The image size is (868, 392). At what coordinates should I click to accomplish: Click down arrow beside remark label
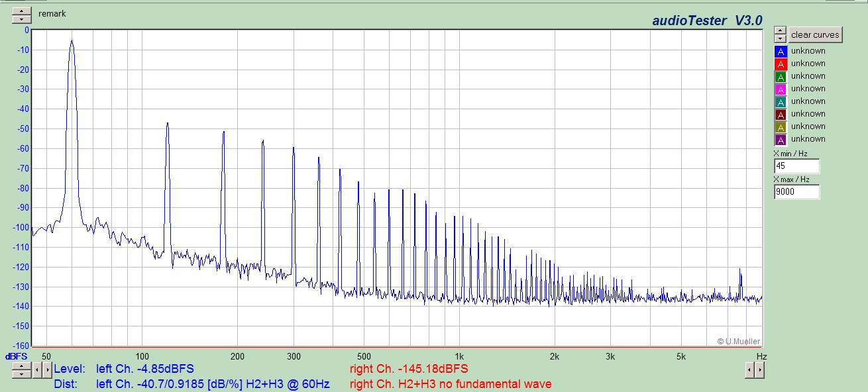[22, 19]
